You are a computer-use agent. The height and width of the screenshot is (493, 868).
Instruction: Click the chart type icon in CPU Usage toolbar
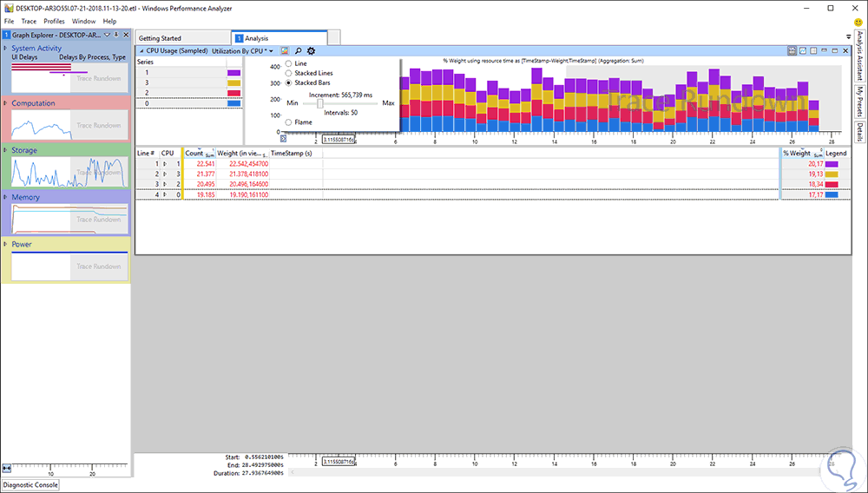click(284, 51)
